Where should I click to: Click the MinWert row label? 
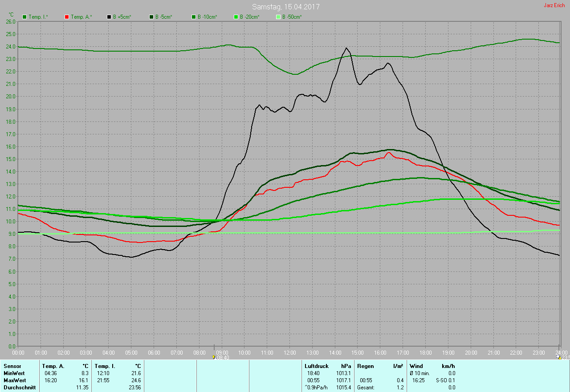tap(14, 373)
